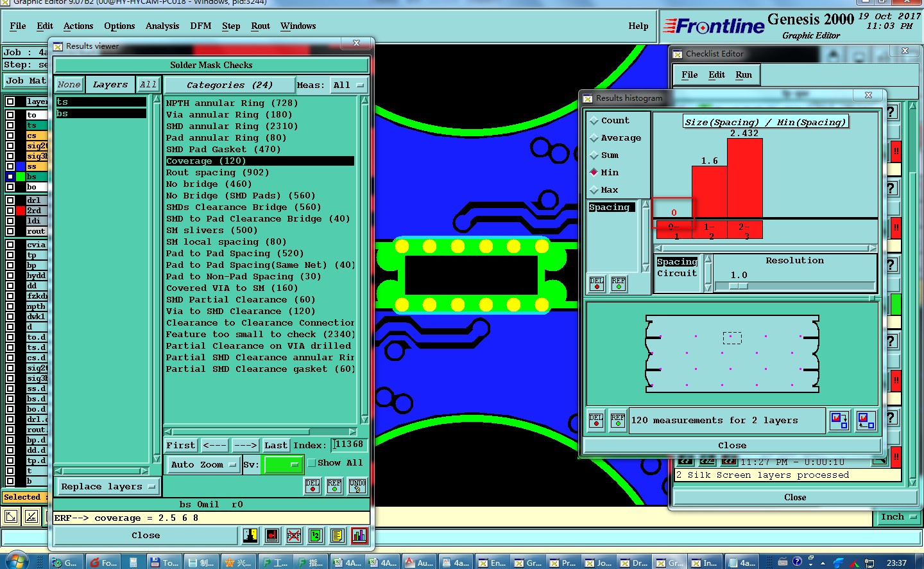The height and width of the screenshot is (569, 924).
Task: Select Circuit in histogram list
Action: click(676, 273)
